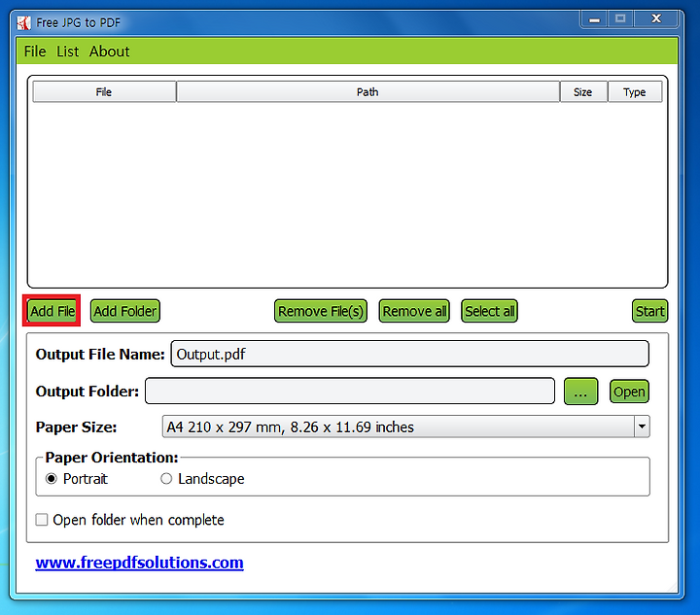Click the Output File Name field
This screenshot has height=615, width=700.
pyautogui.click(x=410, y=354)
